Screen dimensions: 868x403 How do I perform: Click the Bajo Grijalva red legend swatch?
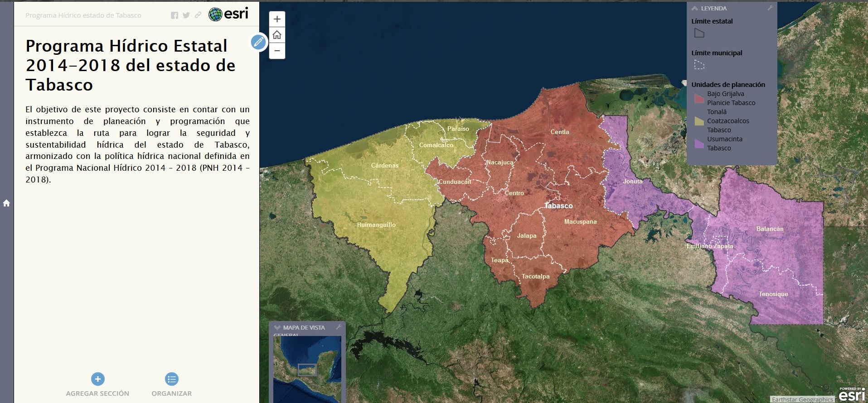coord(699,98)
